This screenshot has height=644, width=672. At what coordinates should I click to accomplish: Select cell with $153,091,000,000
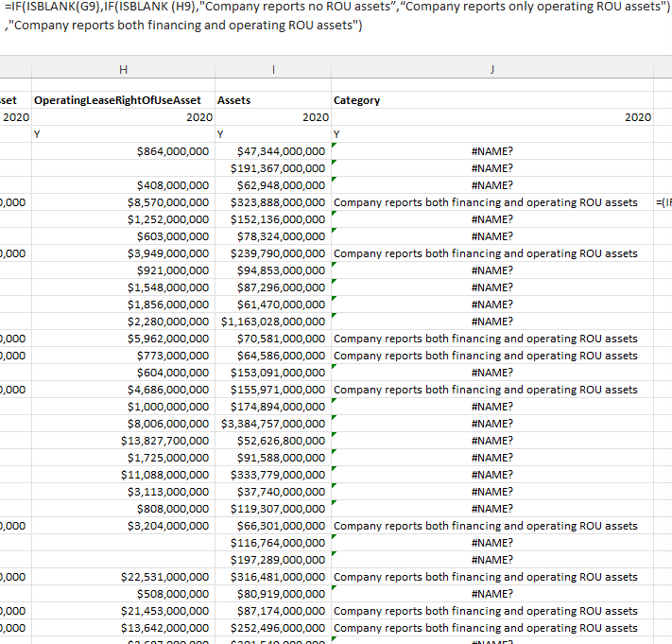[273, 373]
